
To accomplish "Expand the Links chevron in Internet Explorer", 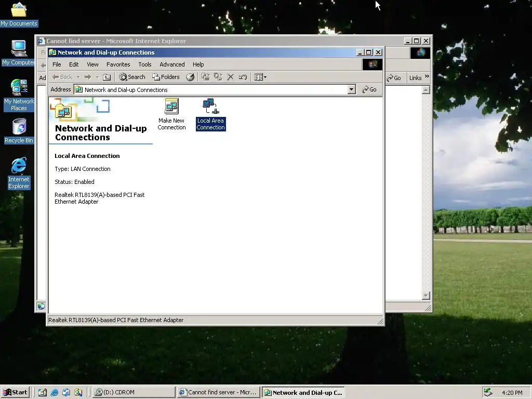I will tap(427, 77).
